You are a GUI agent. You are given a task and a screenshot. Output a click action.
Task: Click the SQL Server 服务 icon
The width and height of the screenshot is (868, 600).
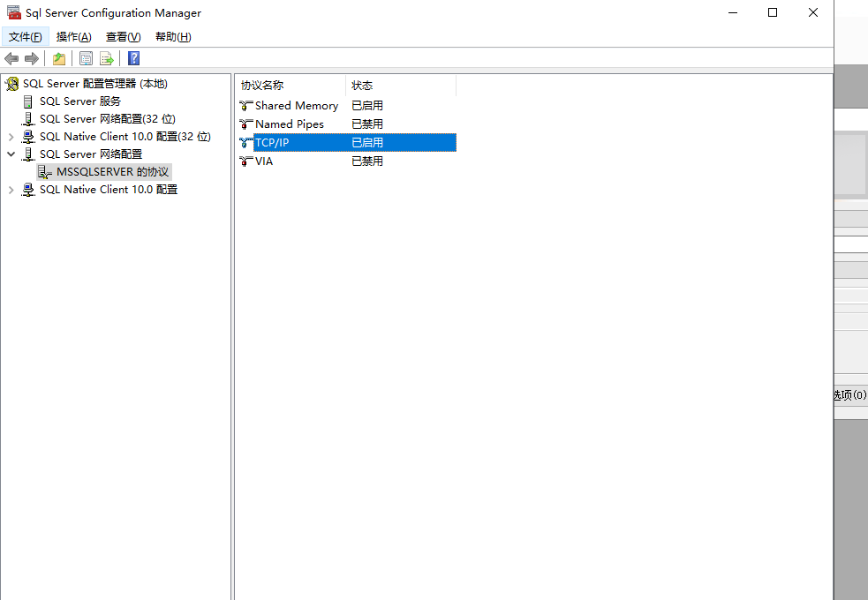[27, 101]
